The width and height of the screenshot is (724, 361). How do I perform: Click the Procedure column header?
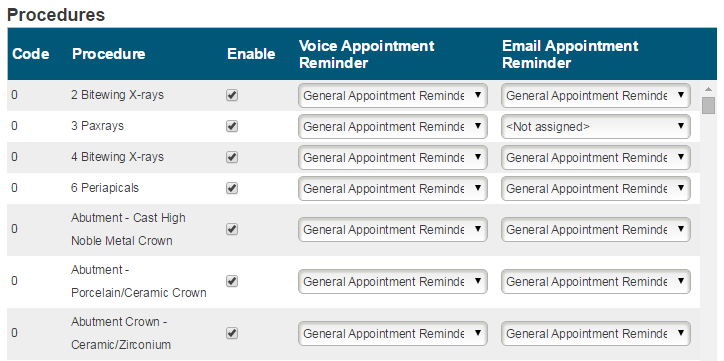[109, 54]
